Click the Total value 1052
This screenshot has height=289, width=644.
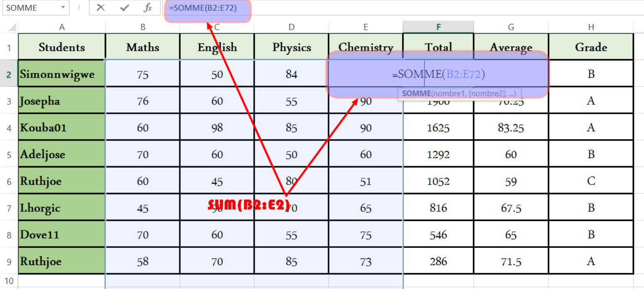pos(438,181)
